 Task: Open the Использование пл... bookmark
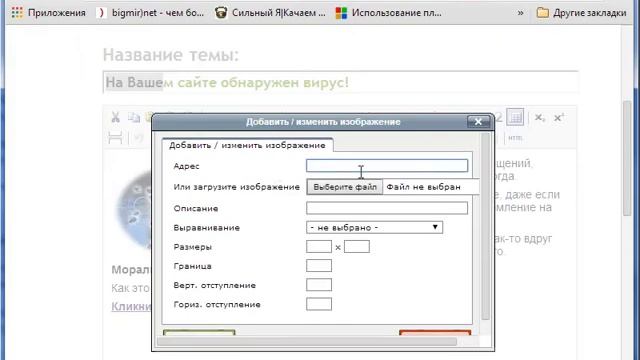(x=388, y=13)
